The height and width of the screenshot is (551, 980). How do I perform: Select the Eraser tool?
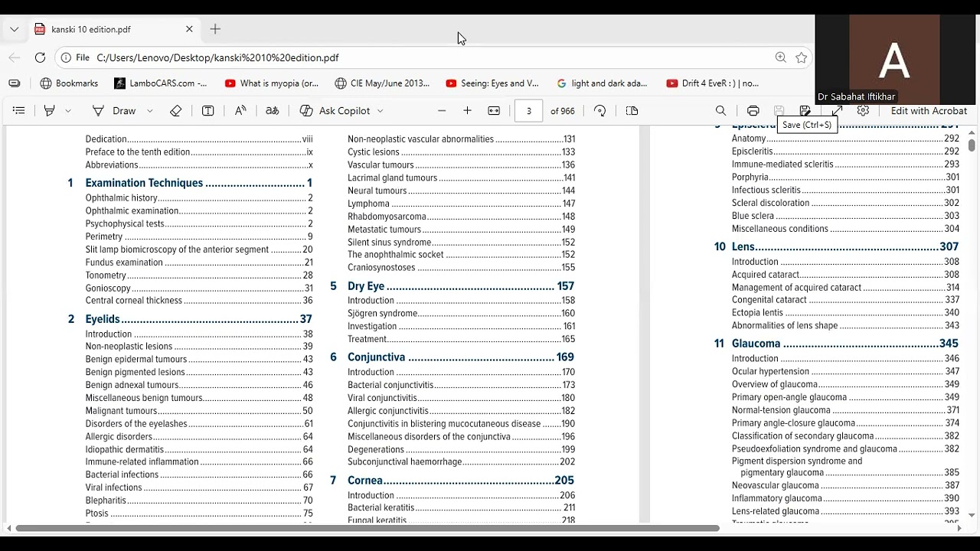click(176, 111)
